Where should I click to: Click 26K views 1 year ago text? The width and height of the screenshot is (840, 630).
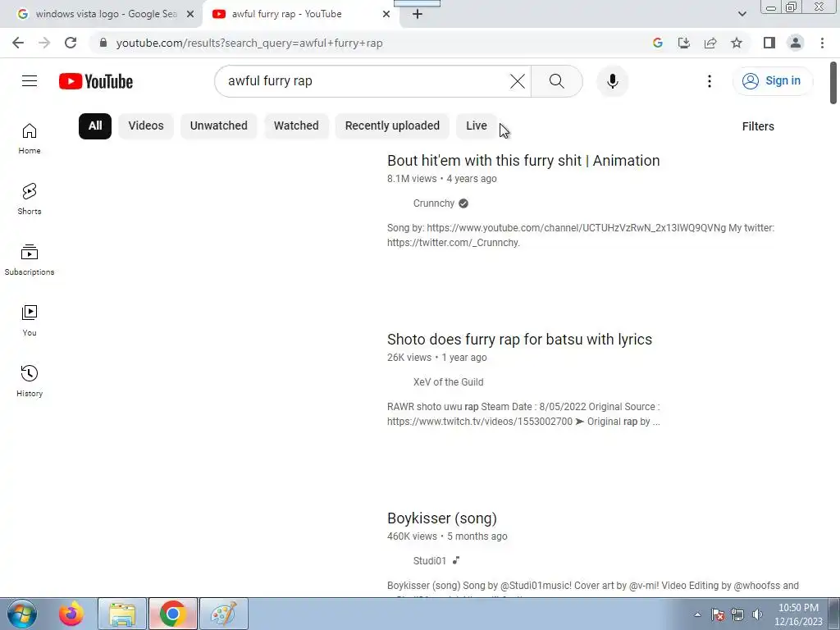[437, 358]
